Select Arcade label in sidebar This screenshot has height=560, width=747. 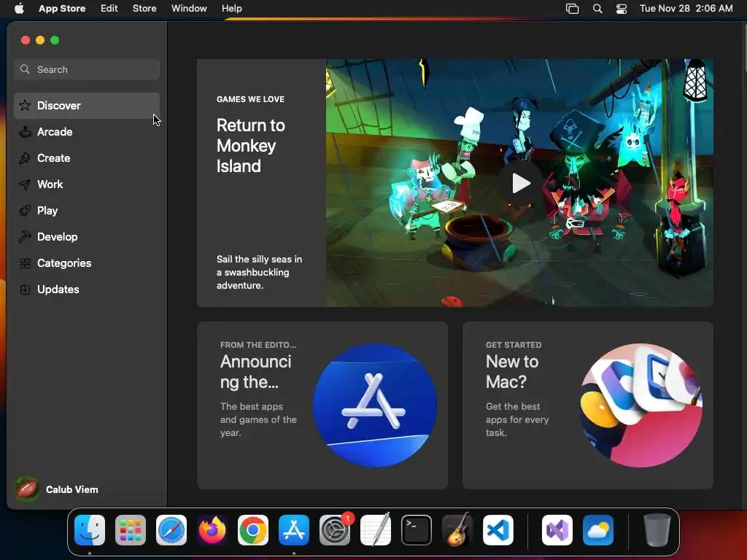pos(55,132)
